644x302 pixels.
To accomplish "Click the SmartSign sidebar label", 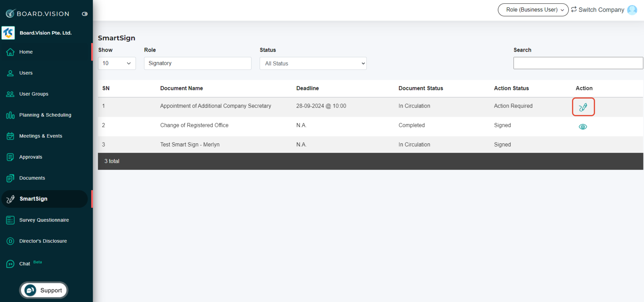I will pyautogui.click(x=33, y=199).
